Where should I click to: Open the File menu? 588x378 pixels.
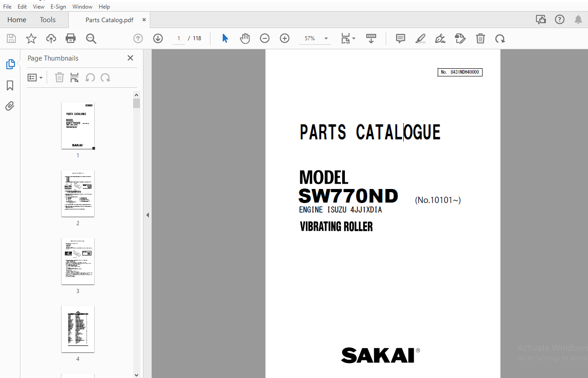tap(8, 7)
